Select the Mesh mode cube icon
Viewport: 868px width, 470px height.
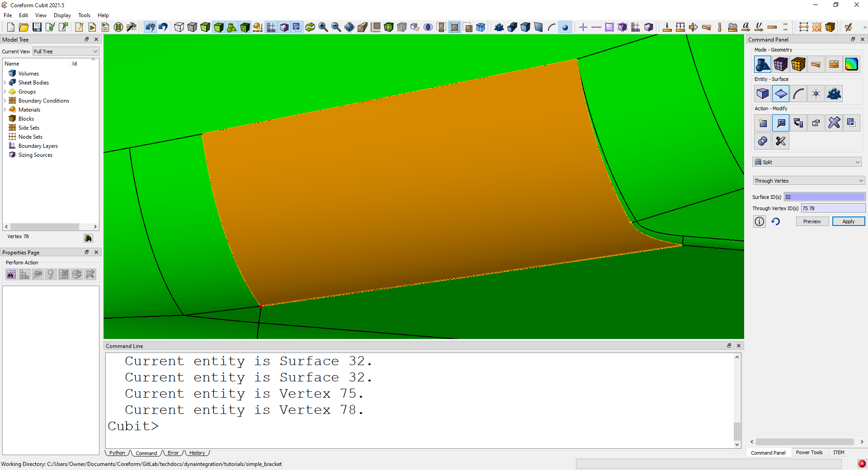click(780, 65)
